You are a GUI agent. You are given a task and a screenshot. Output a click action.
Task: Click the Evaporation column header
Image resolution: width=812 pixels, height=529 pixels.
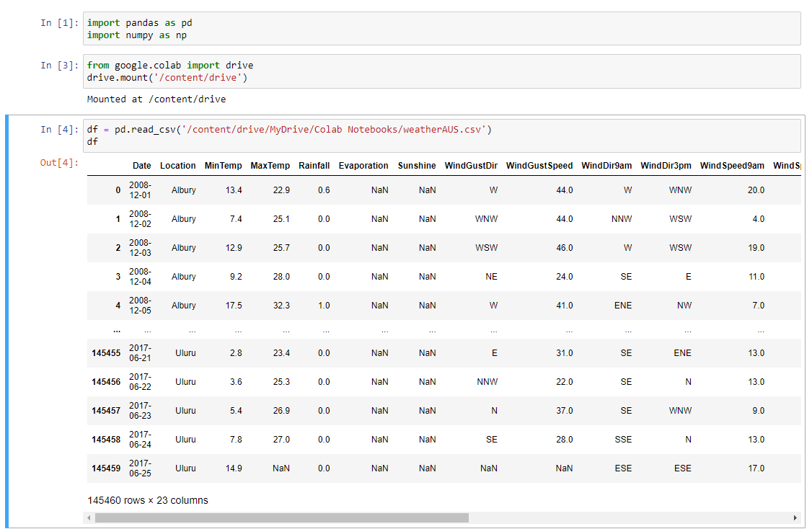(363, 166)
